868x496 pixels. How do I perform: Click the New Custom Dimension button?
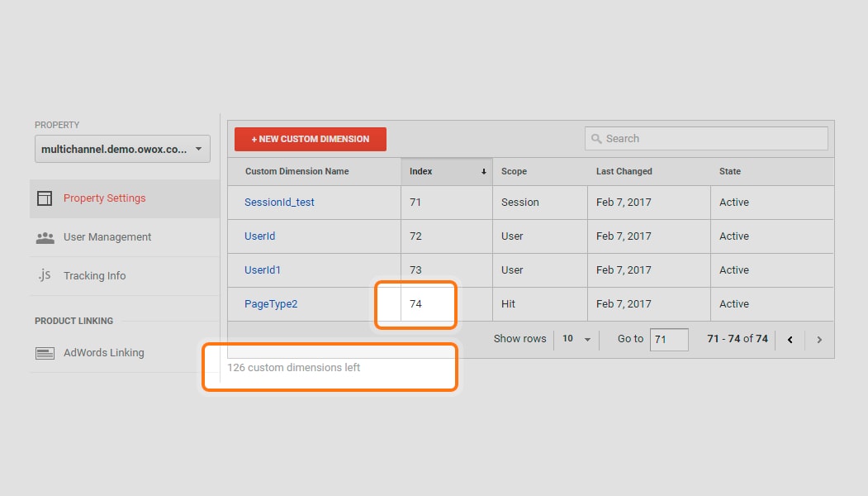(310, 139)
